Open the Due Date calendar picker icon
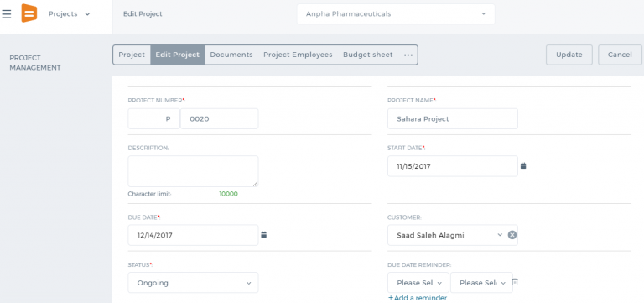644x303 pixels. coord(263,235)
